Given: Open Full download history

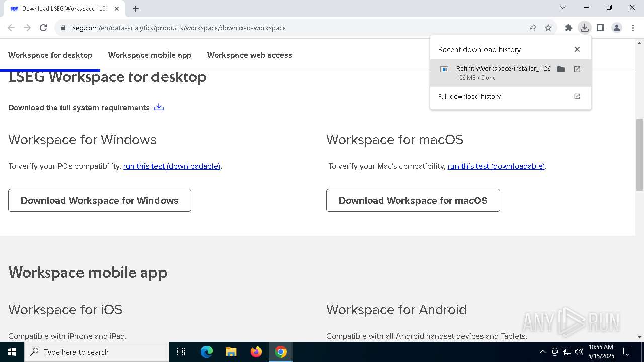Looking at the screenshot, I should (510, 96).
